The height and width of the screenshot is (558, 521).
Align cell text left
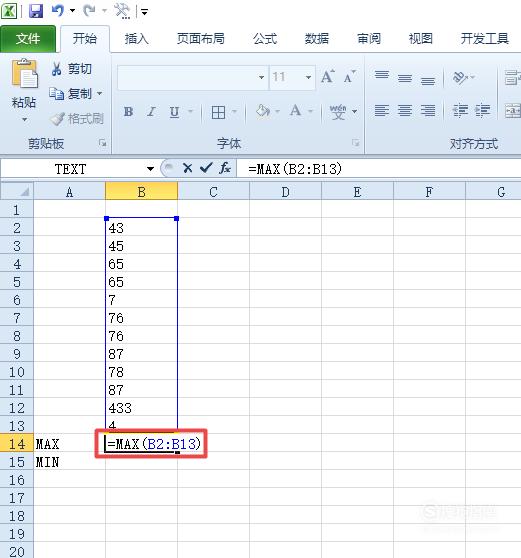pos(382,111)
